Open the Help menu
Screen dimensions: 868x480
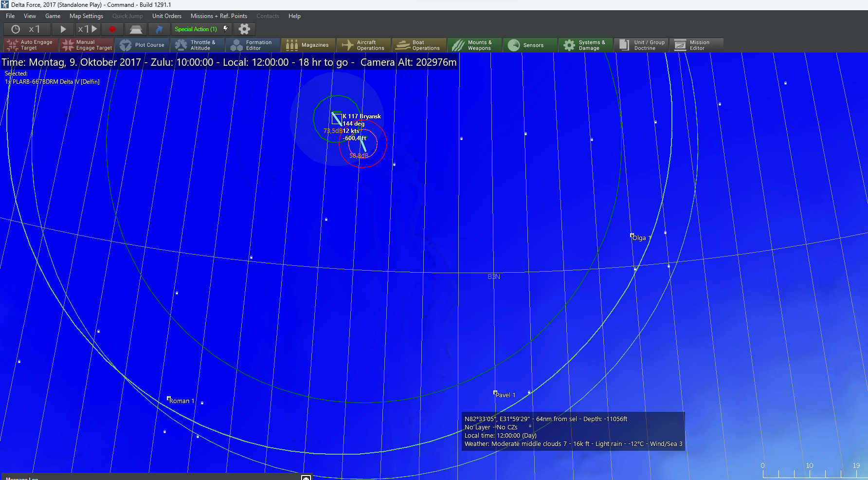(294, 16)
